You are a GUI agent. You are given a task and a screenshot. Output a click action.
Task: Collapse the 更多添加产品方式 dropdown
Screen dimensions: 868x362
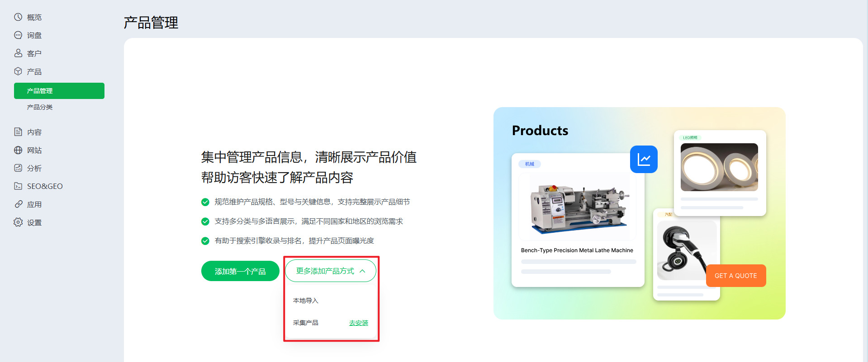pyautogui.click(x=331, y=271)
